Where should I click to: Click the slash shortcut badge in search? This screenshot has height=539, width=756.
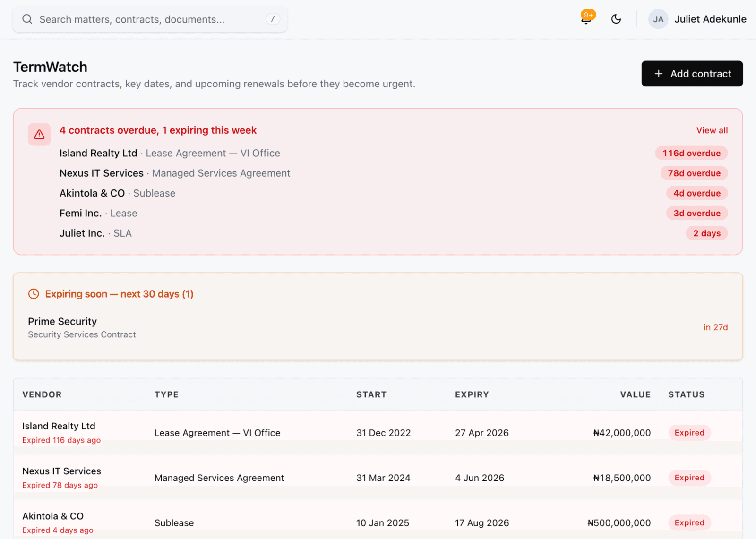(273, 19)
